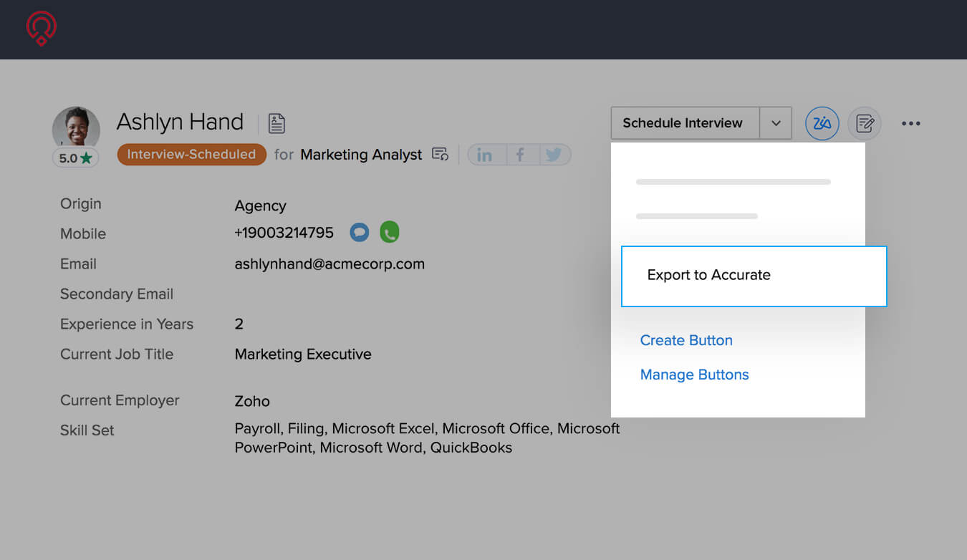
Task: Open the Twitter profile icon
Action: tap(553, 155)
